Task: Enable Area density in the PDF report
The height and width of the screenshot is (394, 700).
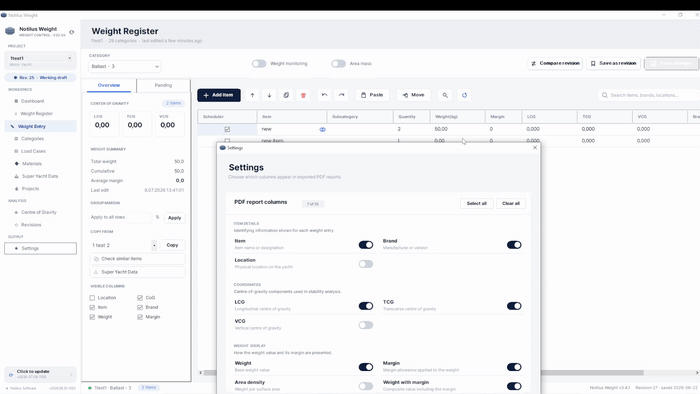Action: pos(366,386)
